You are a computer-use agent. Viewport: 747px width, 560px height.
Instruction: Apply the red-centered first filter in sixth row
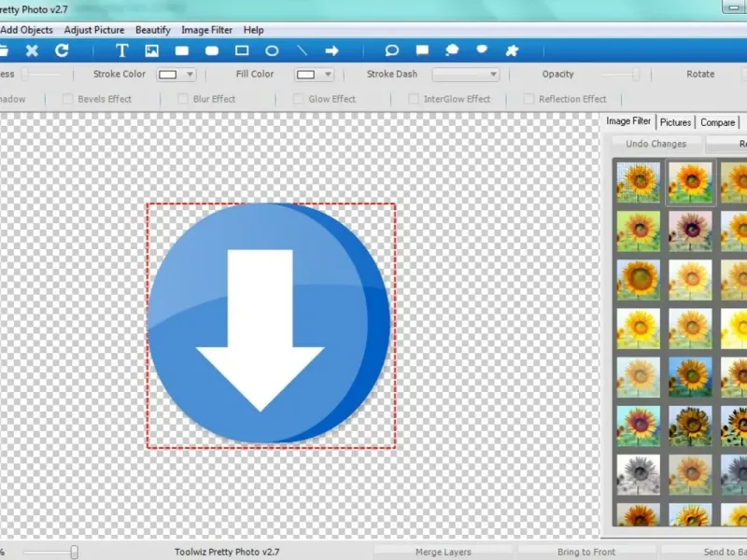(639, 427)
